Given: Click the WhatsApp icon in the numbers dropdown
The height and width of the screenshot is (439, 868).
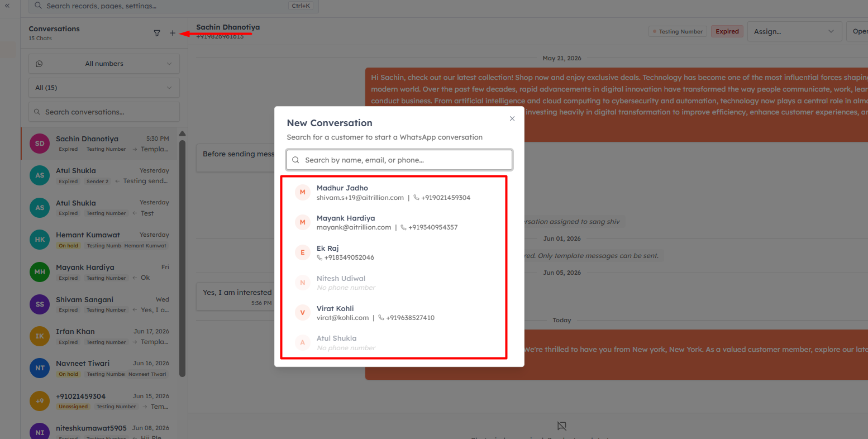Looking at the screenshot, I should click(x=39, y=64).
